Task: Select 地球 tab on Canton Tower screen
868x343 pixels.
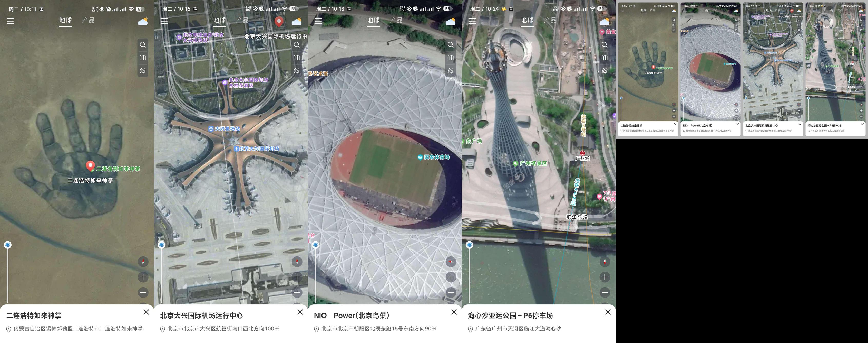Action: click(x=527, y=20)
